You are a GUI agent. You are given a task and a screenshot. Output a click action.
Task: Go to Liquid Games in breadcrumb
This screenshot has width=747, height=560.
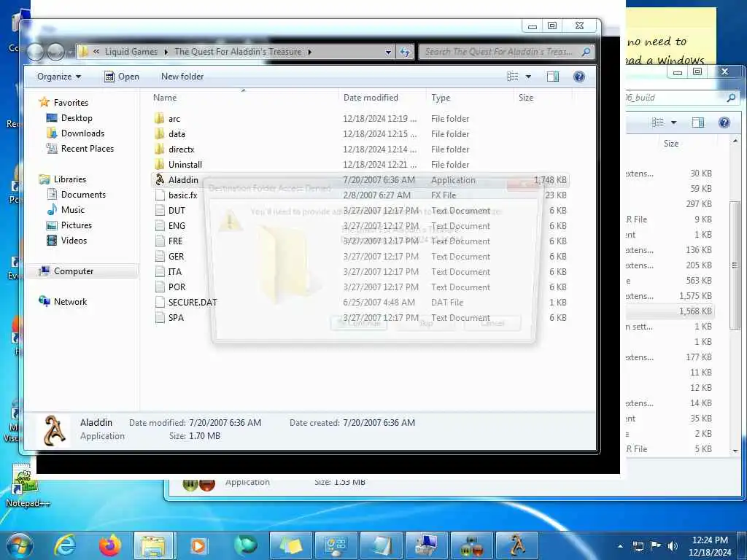tap(131, 52)
